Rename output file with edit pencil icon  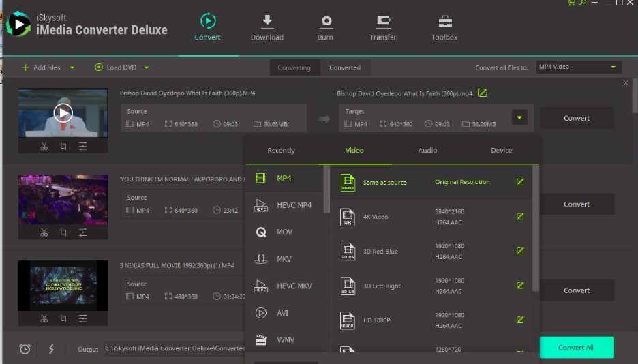click(x=483, y=93)
